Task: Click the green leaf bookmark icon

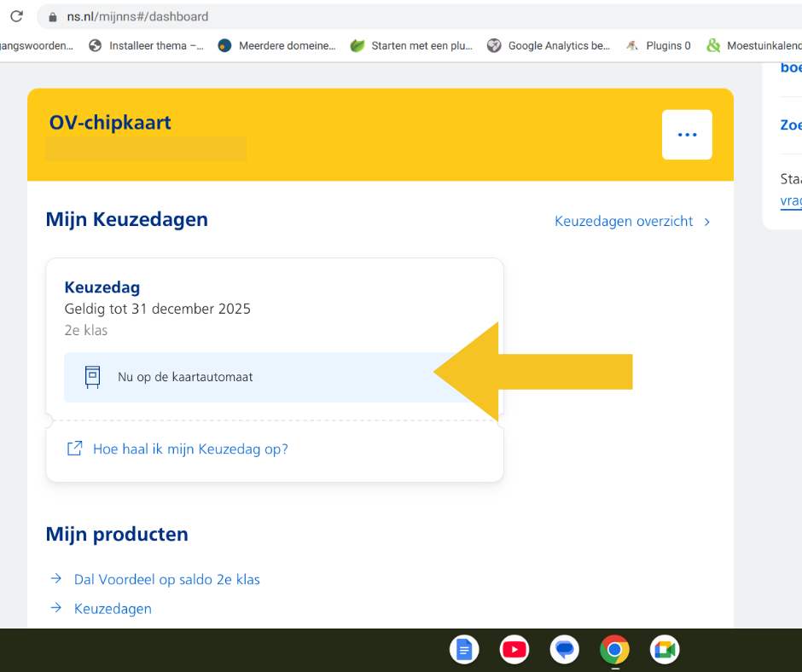Action: (x=357, y=46)
